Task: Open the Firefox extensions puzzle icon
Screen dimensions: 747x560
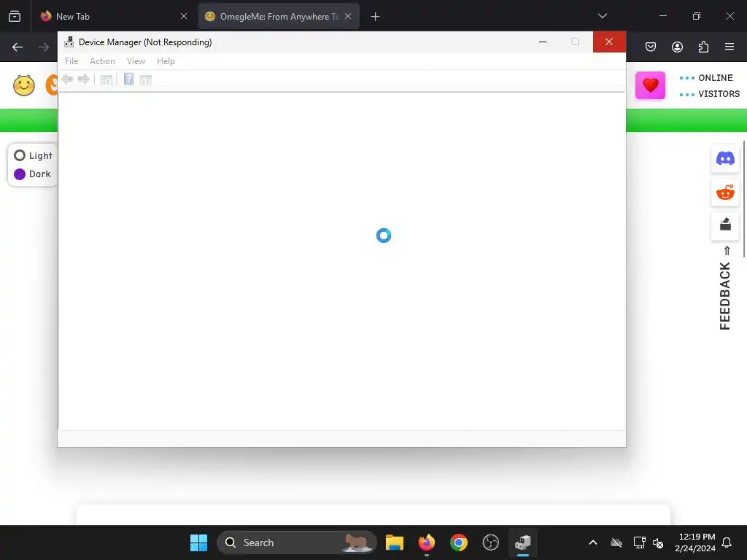Action: pyautogui.click(x=704, y=47)
